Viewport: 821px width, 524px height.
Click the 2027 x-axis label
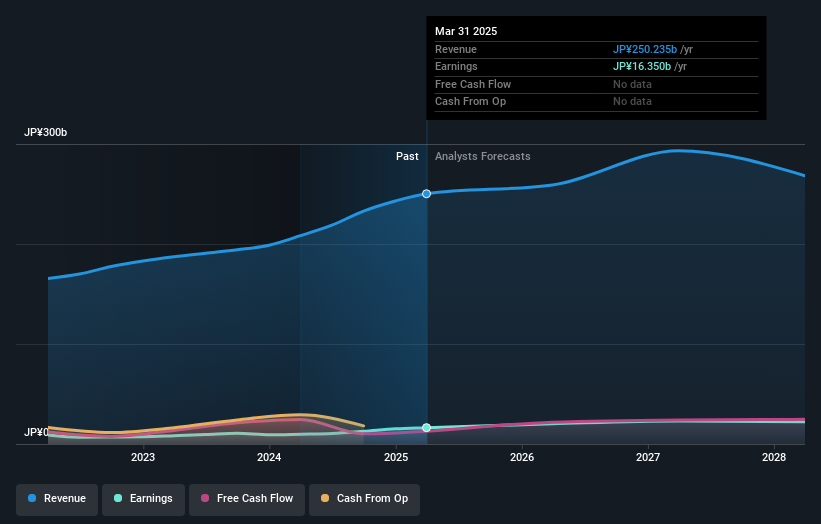[x=648, y=458]
